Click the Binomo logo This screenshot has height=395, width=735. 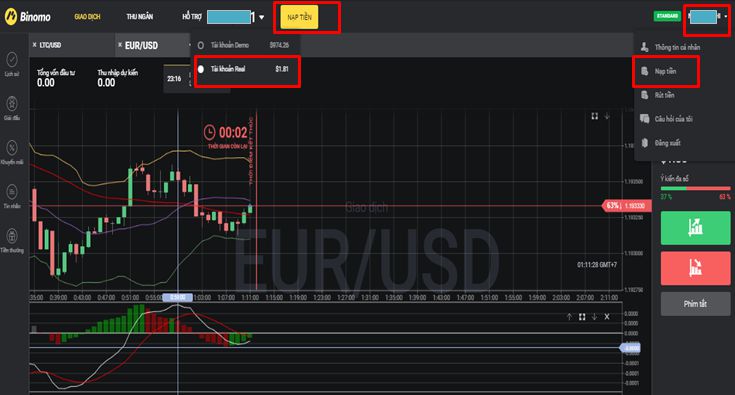point(27,17)
